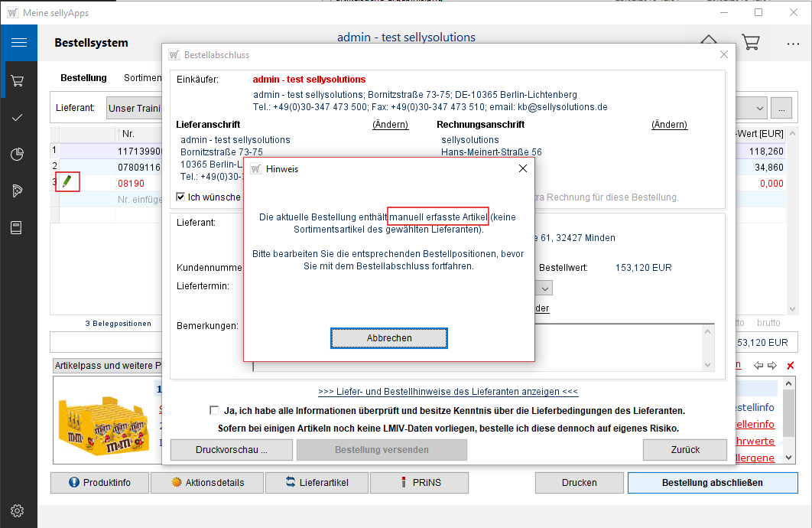Screen dimensions: 812x528
Task: Click the '3 Belegpositionen' label
Action: pos(118,324)
